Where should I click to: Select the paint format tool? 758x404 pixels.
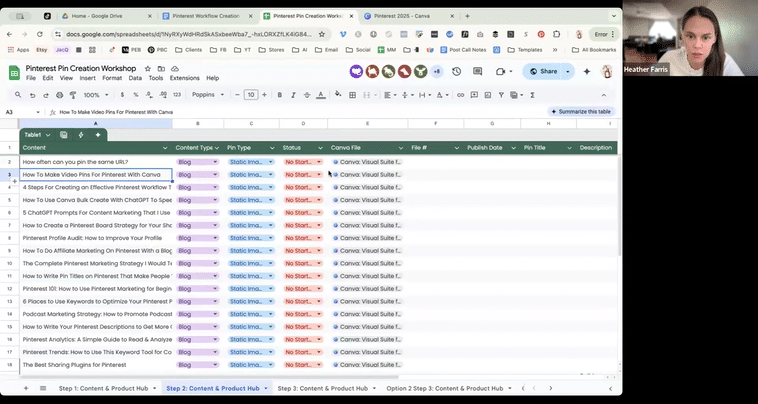tap(73, 95)
